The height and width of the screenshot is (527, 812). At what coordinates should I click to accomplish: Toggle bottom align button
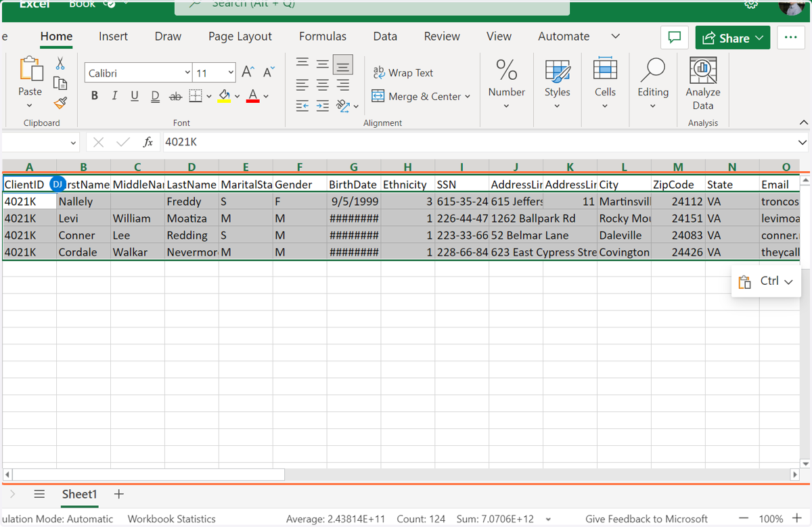point(343,64)
